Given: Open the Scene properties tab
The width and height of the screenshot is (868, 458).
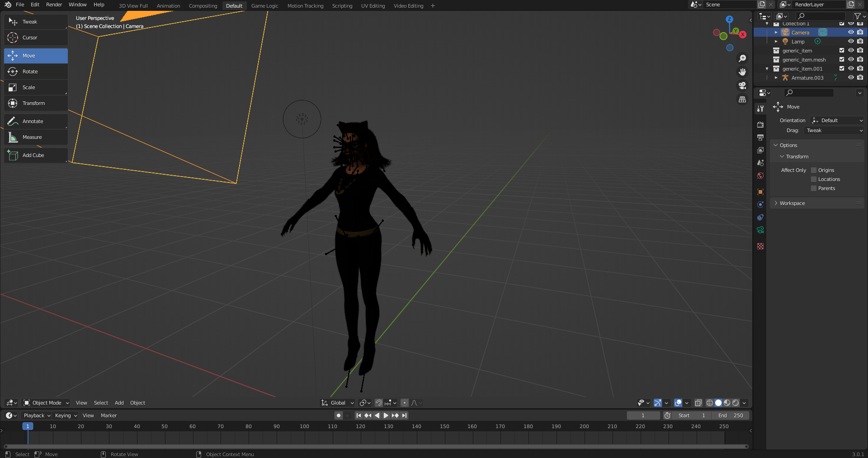Looking at the screenshot, I should pyautogui.click(x=760, y=163).
